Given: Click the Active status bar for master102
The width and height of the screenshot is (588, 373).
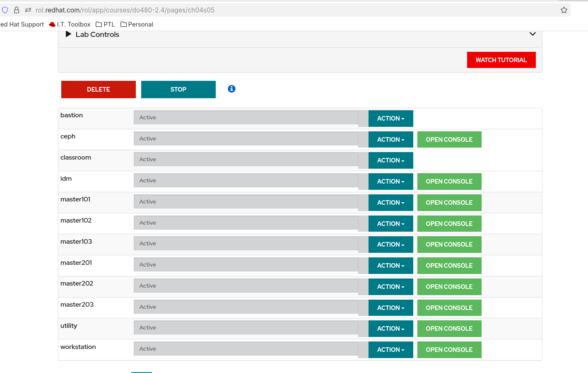Looking at the screenshot, I should tap(246, 223).
